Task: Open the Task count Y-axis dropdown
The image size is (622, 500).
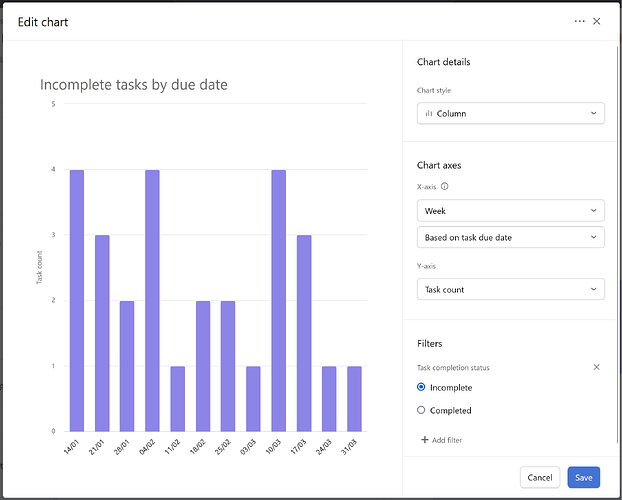Action: click(x=511, y=289)
